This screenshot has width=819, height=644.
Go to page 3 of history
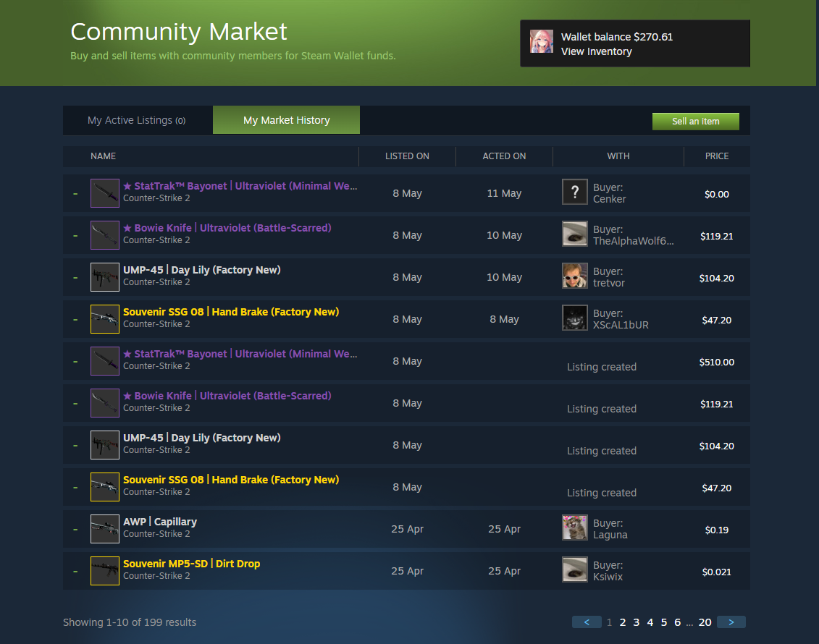click(637, 622)
